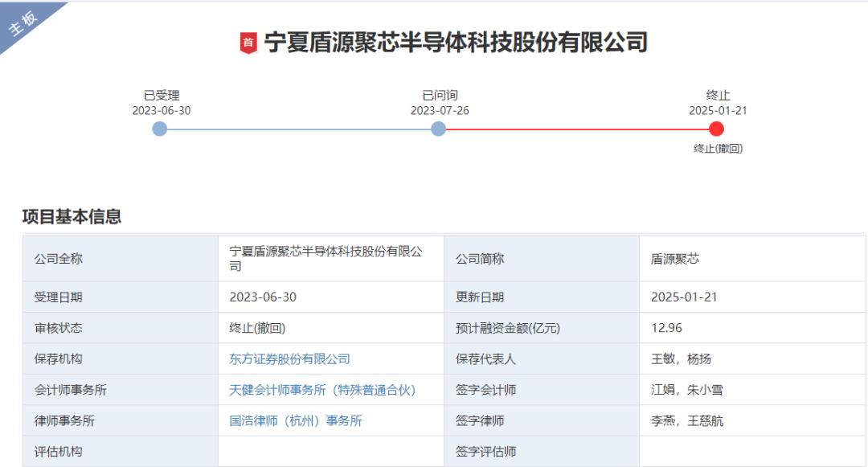
Task: Select the 已问询 timeline node dot
Action: 438,127
